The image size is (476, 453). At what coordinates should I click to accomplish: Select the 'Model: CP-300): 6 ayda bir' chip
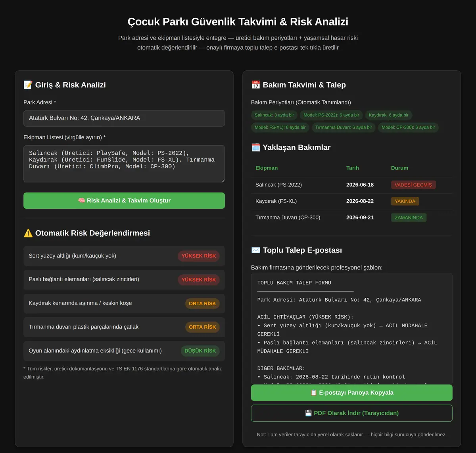(408, 127)
